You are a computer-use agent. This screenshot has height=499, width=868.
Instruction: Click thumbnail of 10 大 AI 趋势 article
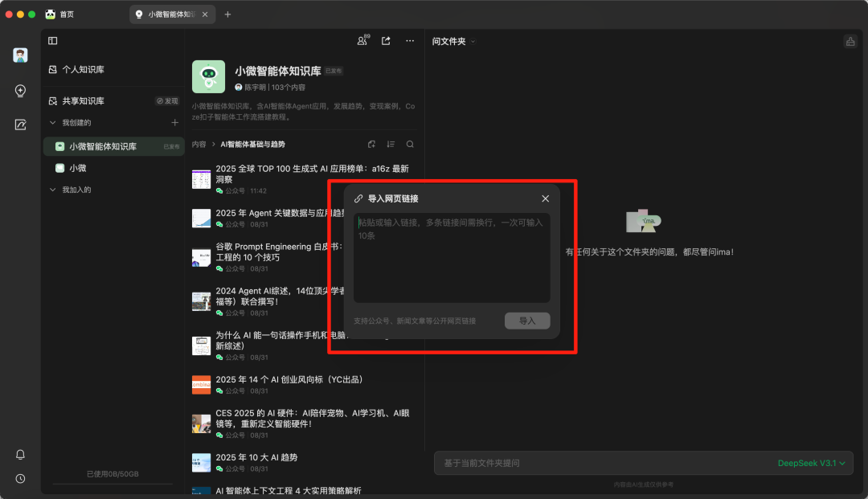click(x=202, y=463)
